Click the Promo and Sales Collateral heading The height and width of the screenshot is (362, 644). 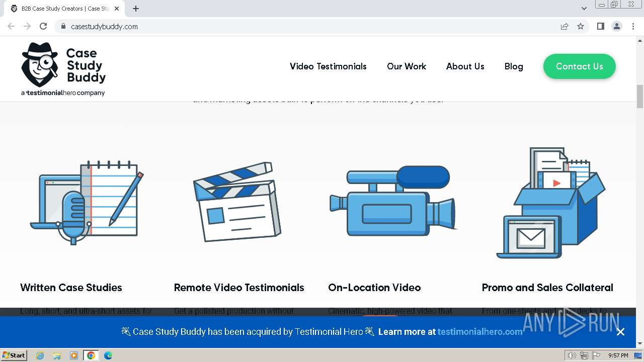point(547,288)
